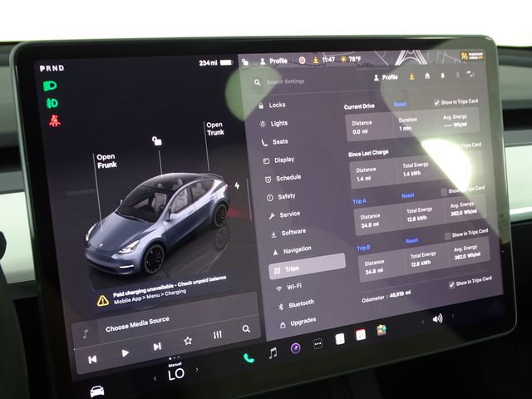Tap the notifications bell icon in settings header
The image size is (532, 399).
coord(442,76)
